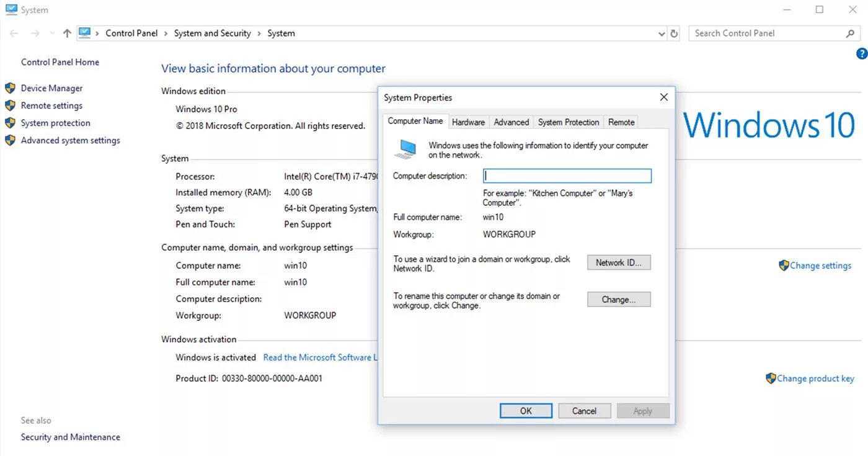Click the Network ID... button
Viewport: 868px width, 456px height.
coord(619,262)
